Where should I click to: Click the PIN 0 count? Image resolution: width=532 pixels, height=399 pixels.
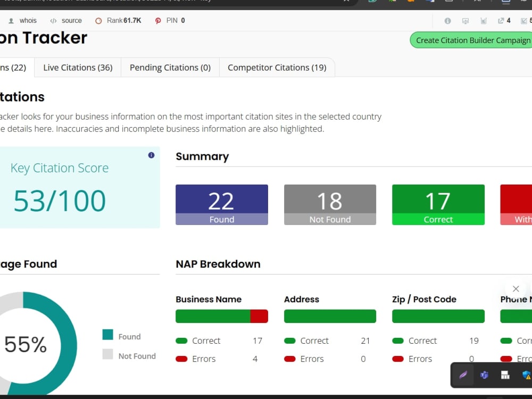[183, 21]
